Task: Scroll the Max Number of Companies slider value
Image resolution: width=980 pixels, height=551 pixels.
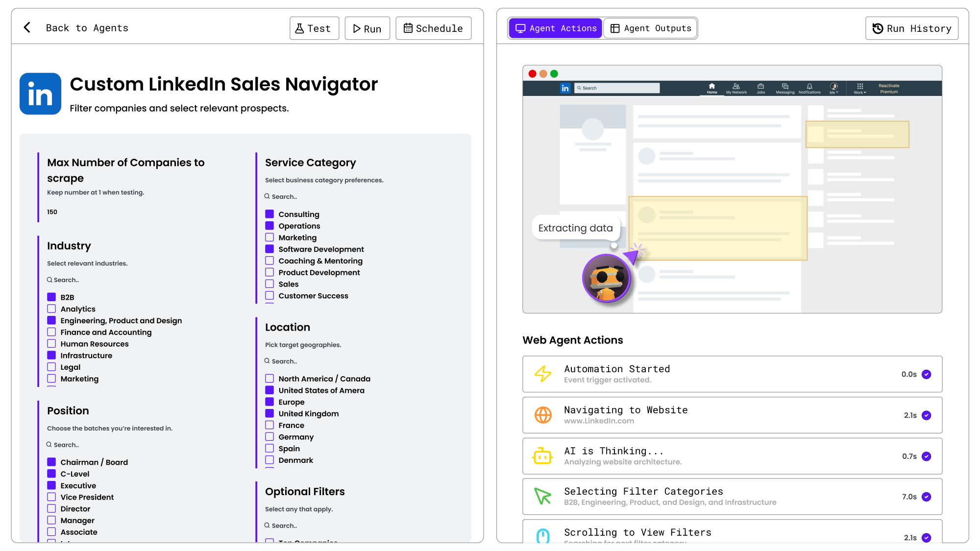Action: (52, 212)
